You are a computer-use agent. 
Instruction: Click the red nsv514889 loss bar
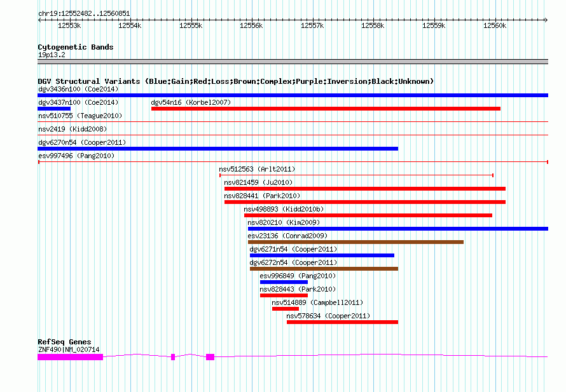point(286,309)
